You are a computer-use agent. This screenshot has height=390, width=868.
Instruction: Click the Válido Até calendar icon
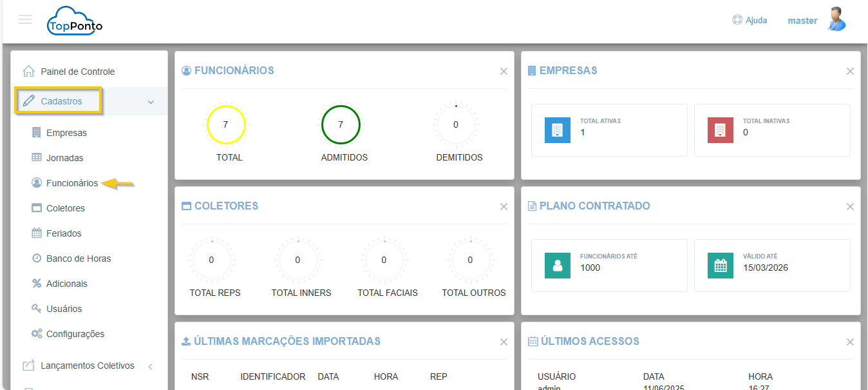click(x=720, y=265)
